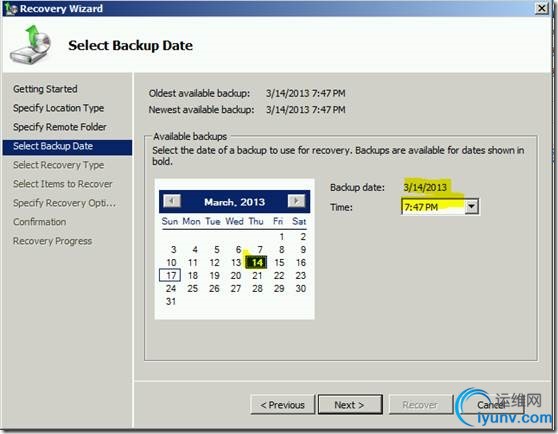Select the Select Backup Date step

[67, 147]
